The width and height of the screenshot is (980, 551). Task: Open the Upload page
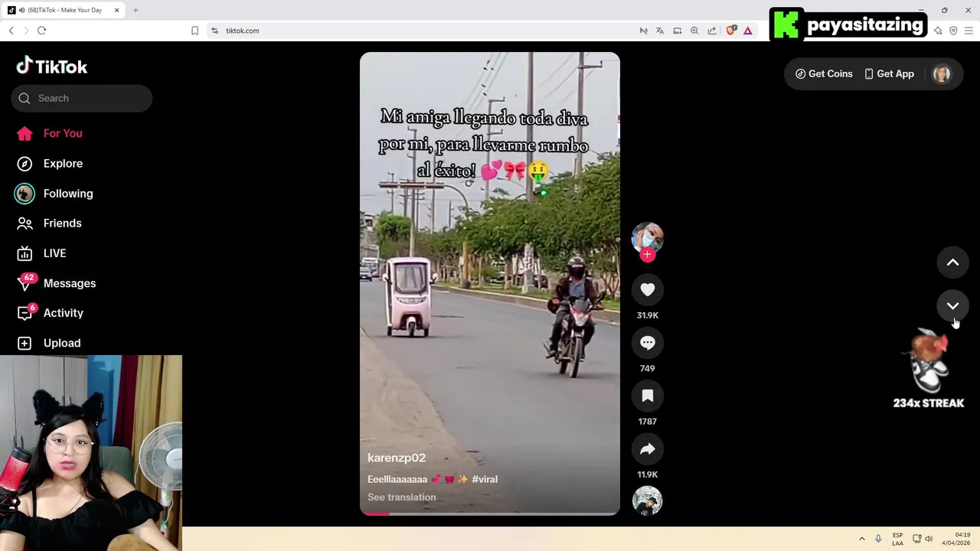(49, 343)
